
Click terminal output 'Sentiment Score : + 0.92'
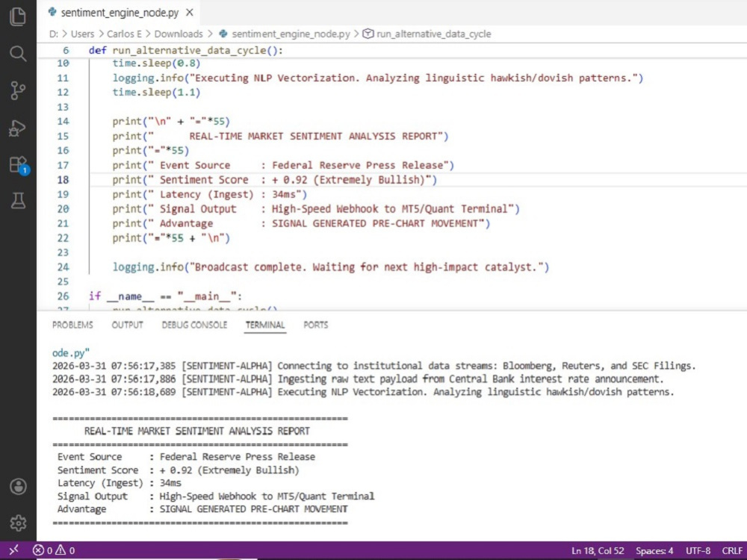[179, 470]
